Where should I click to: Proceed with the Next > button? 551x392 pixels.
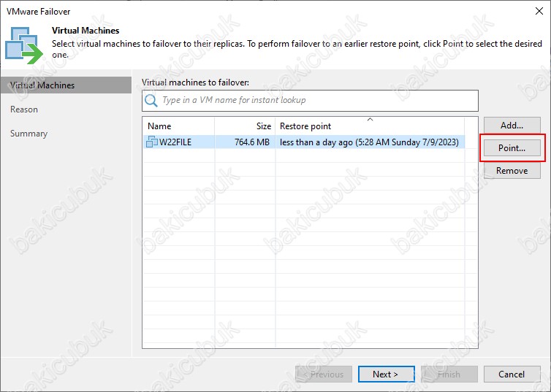click(x=386, y=374)
